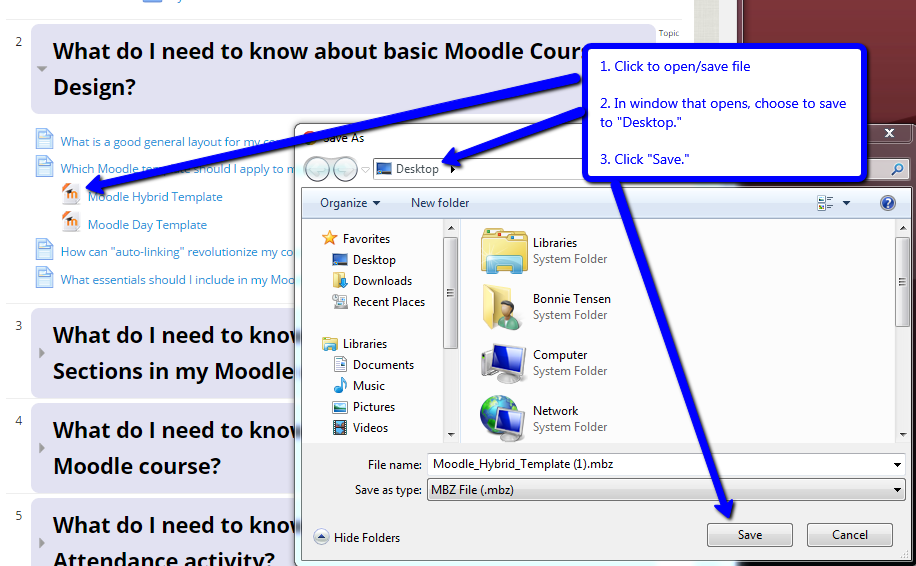The width and height of the screenshot is (916, 566).
Task: Select 'Documents' under Libraries
Action: click(x=383, y=365)
